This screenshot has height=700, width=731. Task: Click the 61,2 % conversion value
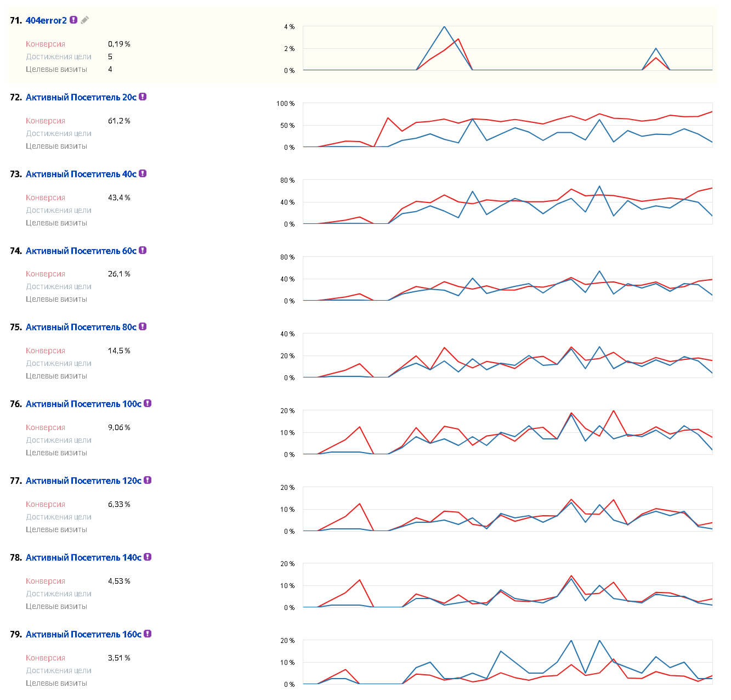click(119, 121)
